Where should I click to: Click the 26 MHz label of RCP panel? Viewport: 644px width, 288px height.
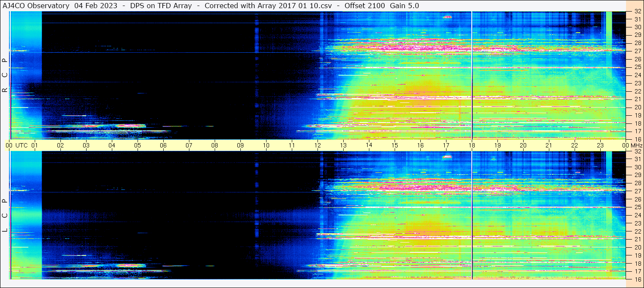coord(637,59)
